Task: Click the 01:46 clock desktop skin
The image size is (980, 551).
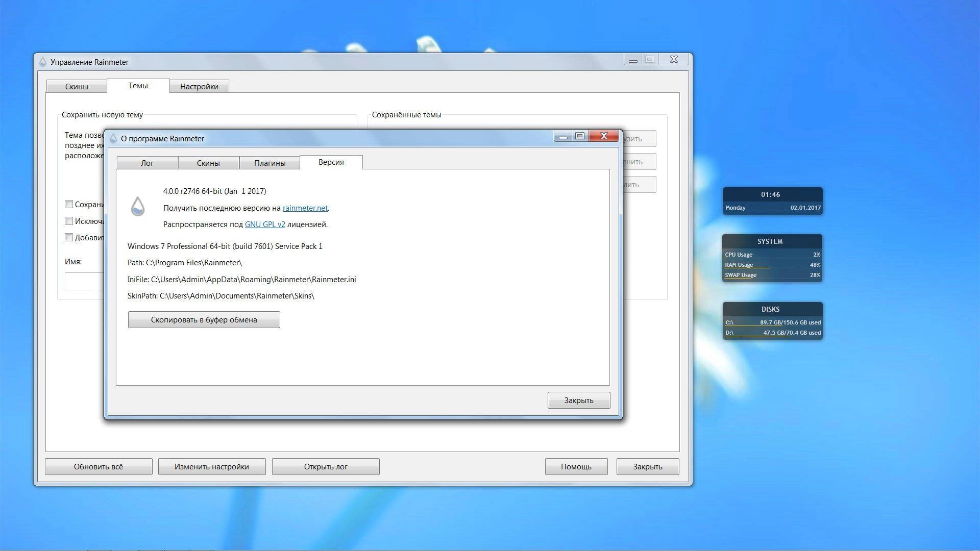Action: pos(771,194)
